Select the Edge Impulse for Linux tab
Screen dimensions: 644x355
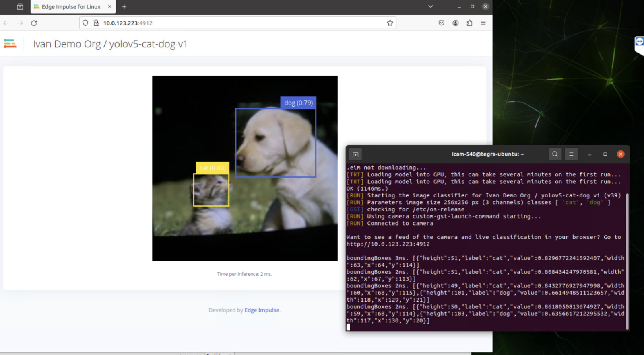click(x=73, y=7)
